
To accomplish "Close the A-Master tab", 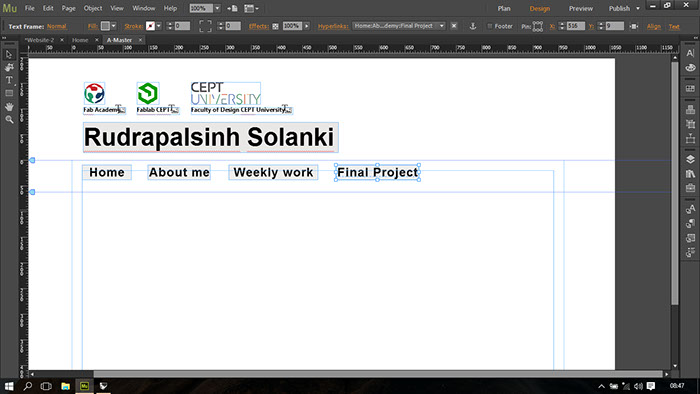I will 140,40.
